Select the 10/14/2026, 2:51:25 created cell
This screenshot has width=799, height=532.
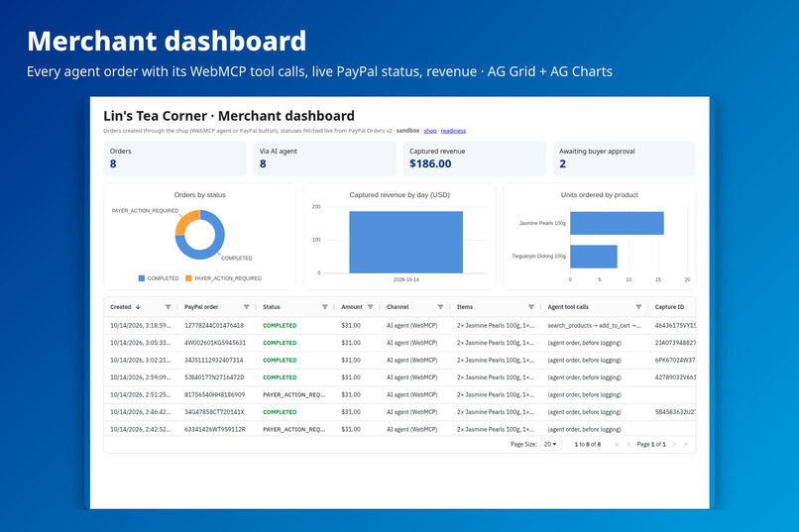click(x=141, y=394)
